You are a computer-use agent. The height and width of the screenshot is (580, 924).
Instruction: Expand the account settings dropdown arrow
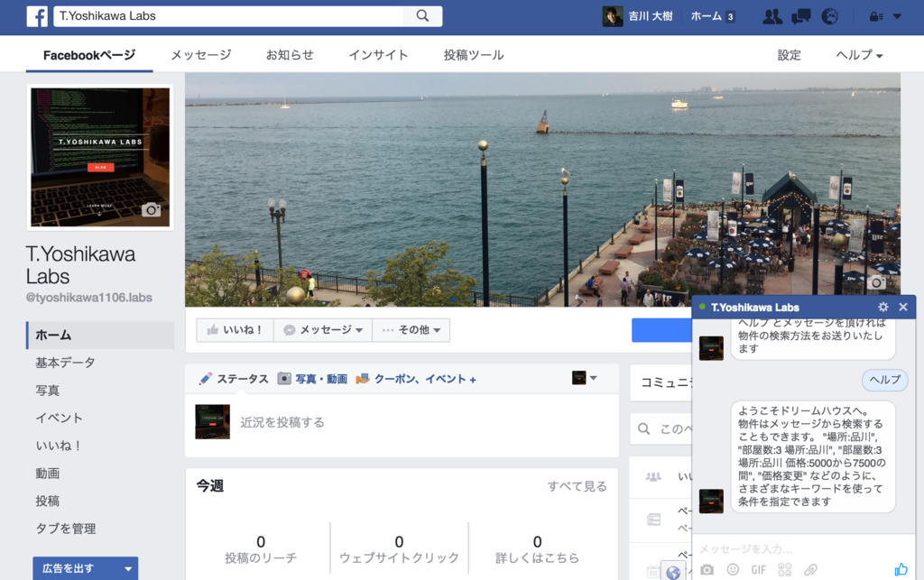[x=896, y=16]
